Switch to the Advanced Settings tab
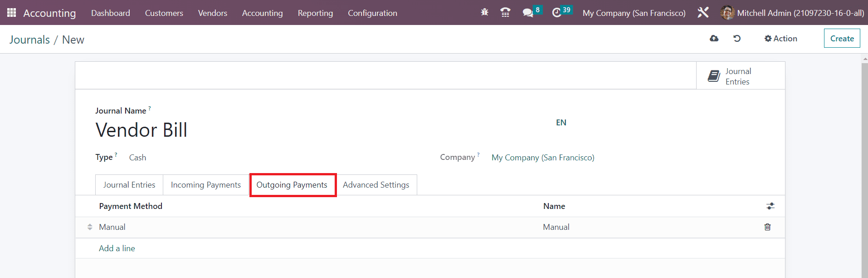 375,185
